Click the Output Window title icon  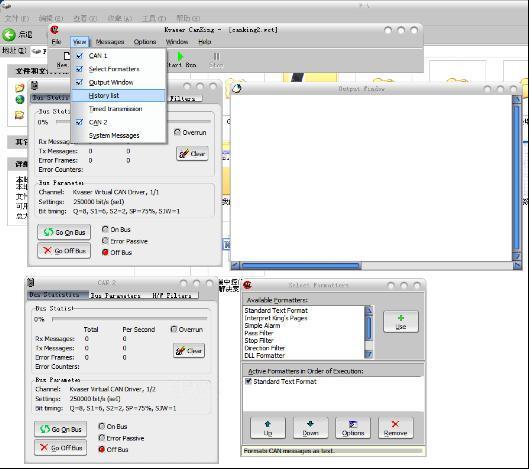(237, 89)
